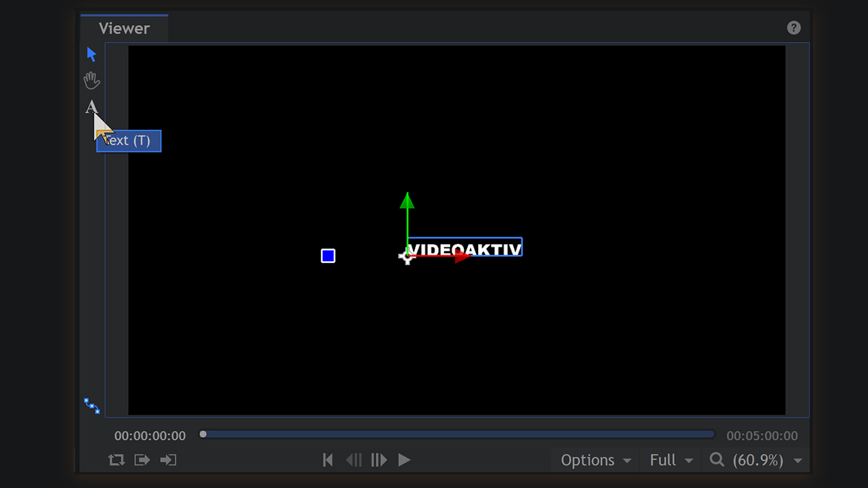The width and height of the screenshot is (868, 488).
Task: Click the Set Out Point icon
Action: (x=168, y=460)
